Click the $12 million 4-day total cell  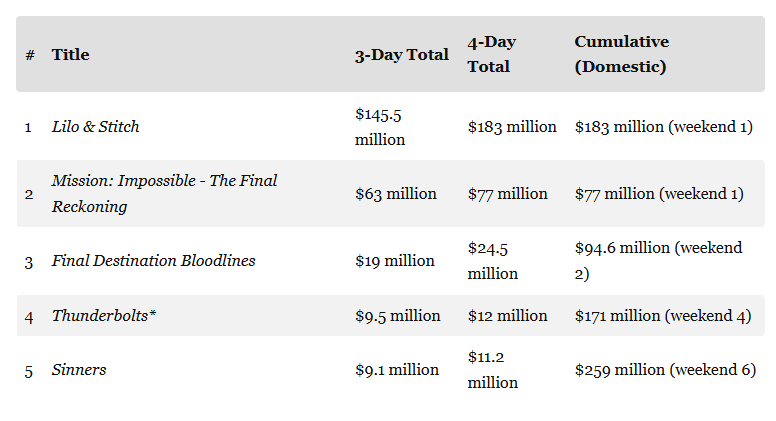click(507, 316)
